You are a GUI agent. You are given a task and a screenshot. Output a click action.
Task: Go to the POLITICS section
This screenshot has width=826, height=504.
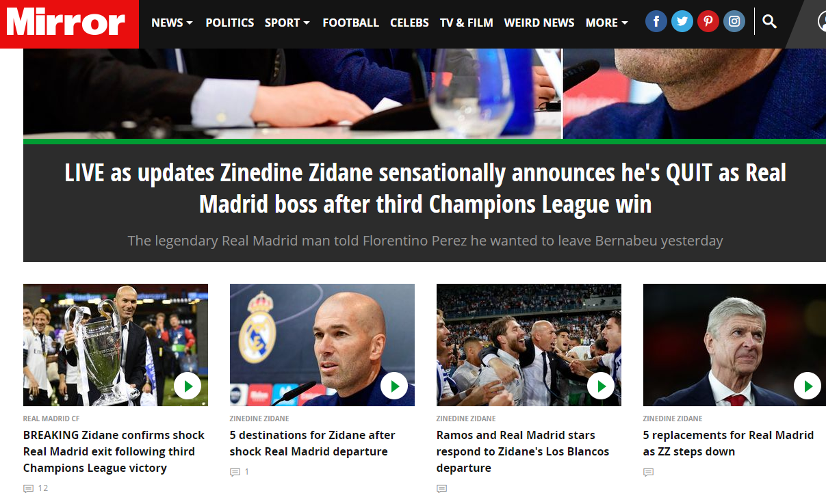click(x=230, y=23)
